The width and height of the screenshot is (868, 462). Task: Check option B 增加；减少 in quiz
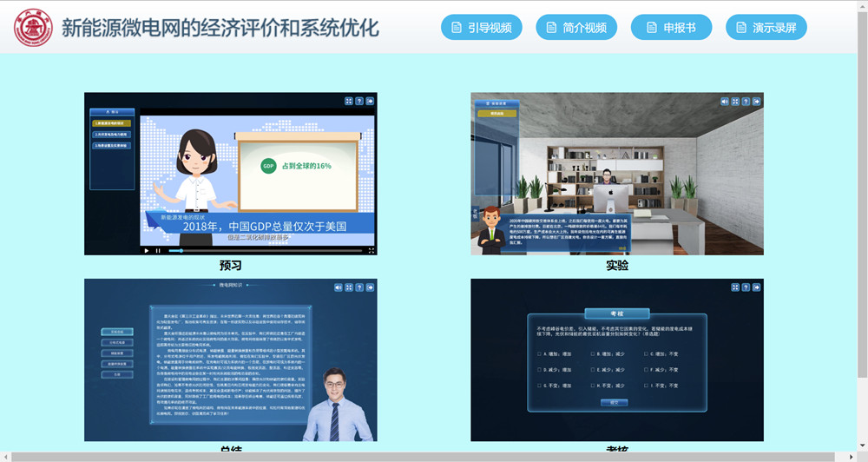click(x=592, y=354)
